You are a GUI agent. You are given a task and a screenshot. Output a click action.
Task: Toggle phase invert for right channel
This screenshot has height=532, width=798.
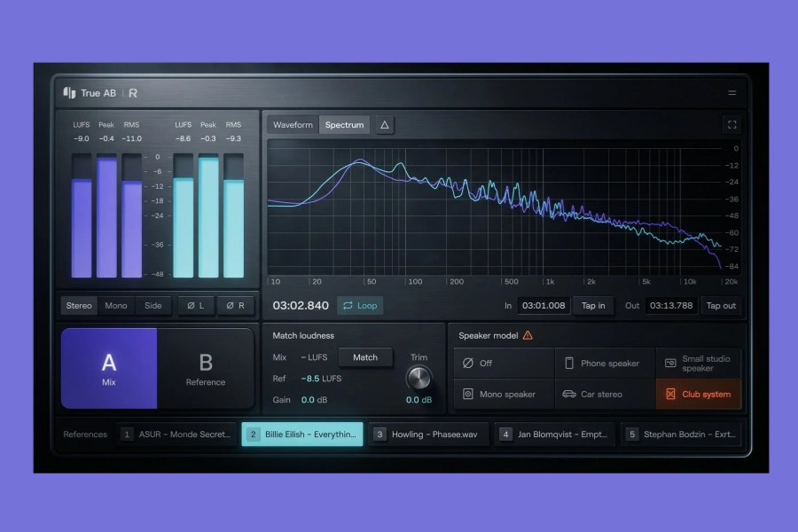(x=235, y=305)
